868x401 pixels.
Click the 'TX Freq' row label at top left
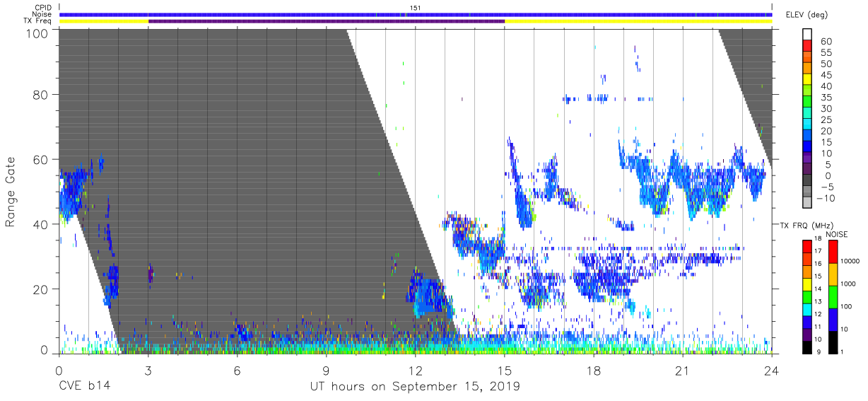pyautogui.click(x=38, y=21)
